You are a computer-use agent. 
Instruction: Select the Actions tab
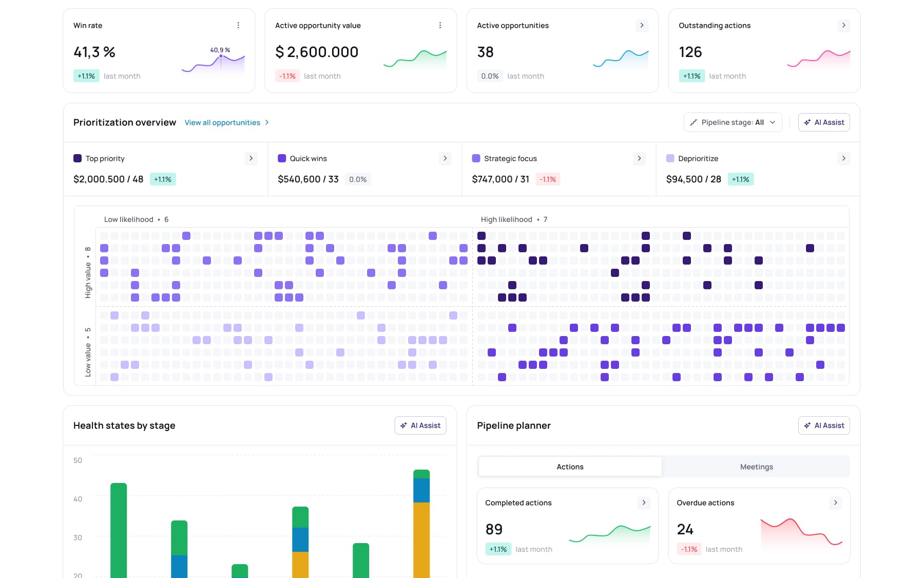pyautogui.click(x=570, y=467)
